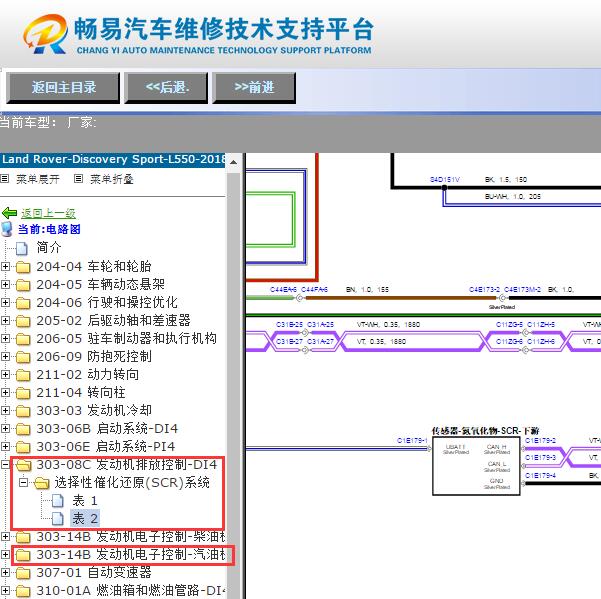Click the 传感器-氮氧化物-SCR-下游 component box
The image size is (601, 599).
tap(476, 466)
